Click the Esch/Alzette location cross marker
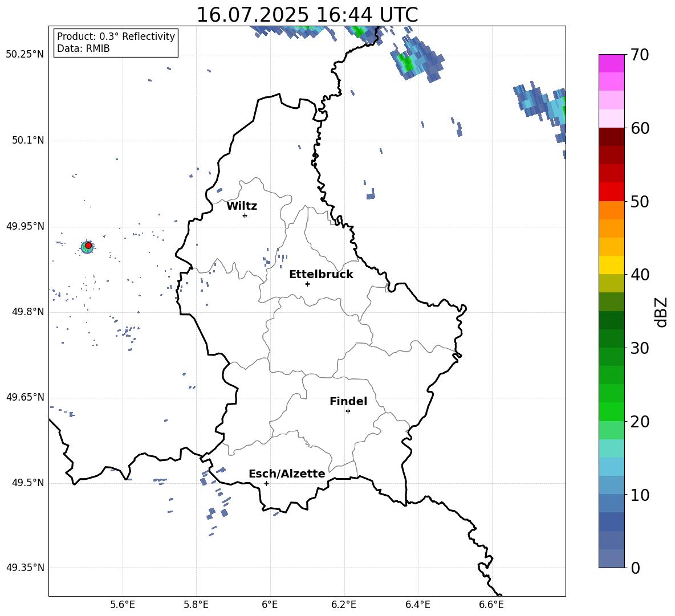Viewport: 675px width, 616px height. point(266,483)
